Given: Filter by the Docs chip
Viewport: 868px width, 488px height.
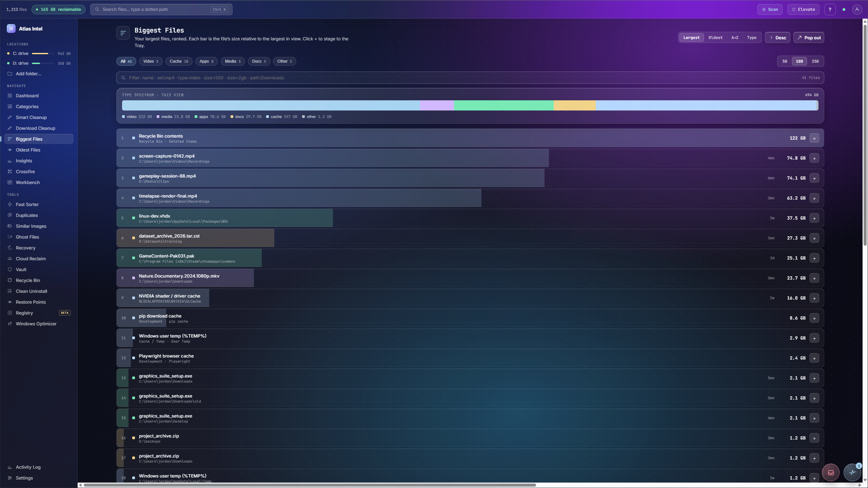Looking at the screenshot, I should point(259,61).
